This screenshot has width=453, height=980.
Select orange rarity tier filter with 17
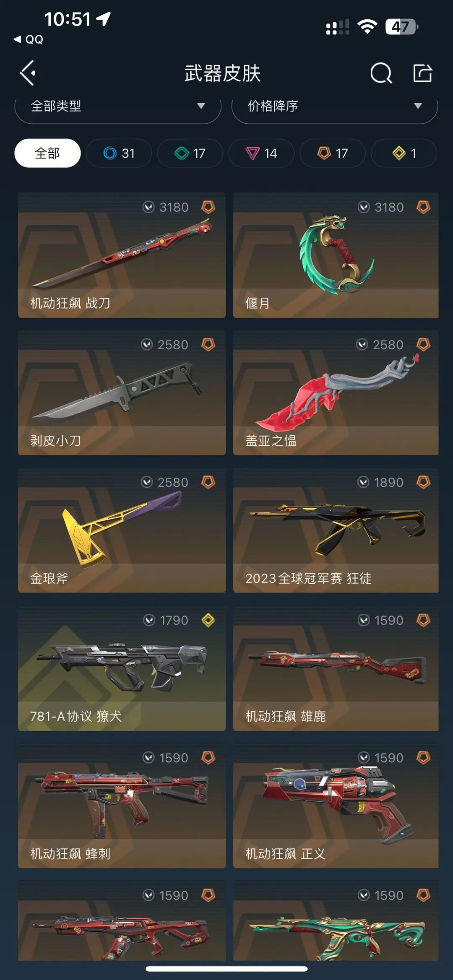[x=333, y=153]
